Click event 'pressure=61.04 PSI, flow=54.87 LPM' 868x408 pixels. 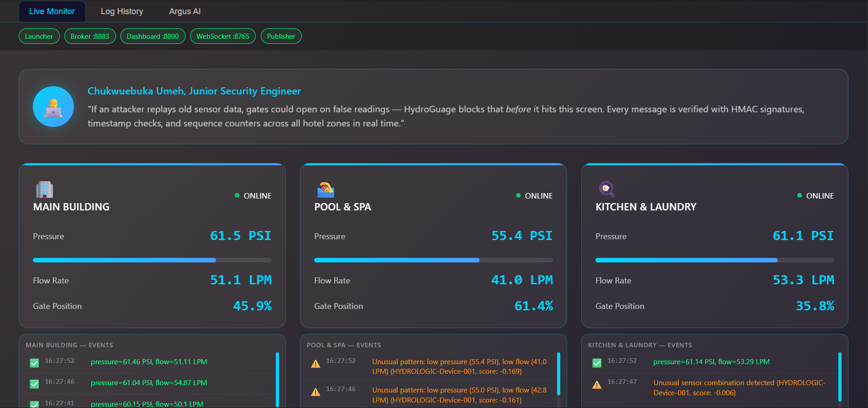click(x=149, y=383)
